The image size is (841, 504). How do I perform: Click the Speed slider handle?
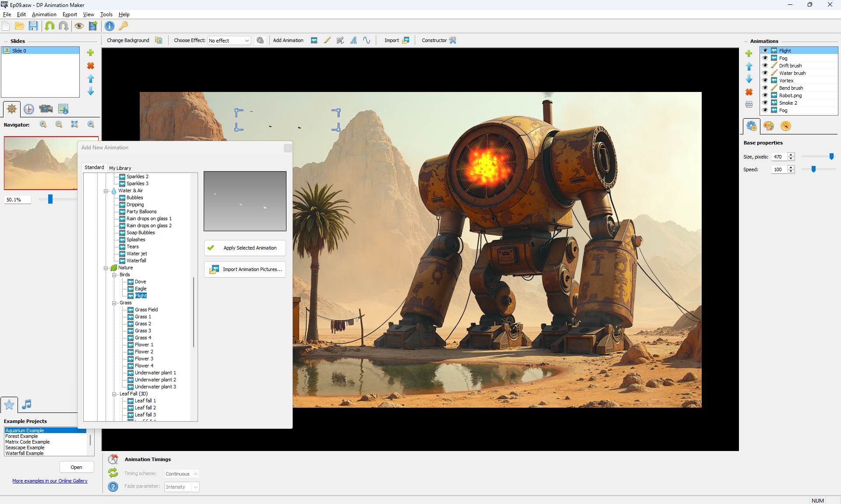[x=813, y=169]
